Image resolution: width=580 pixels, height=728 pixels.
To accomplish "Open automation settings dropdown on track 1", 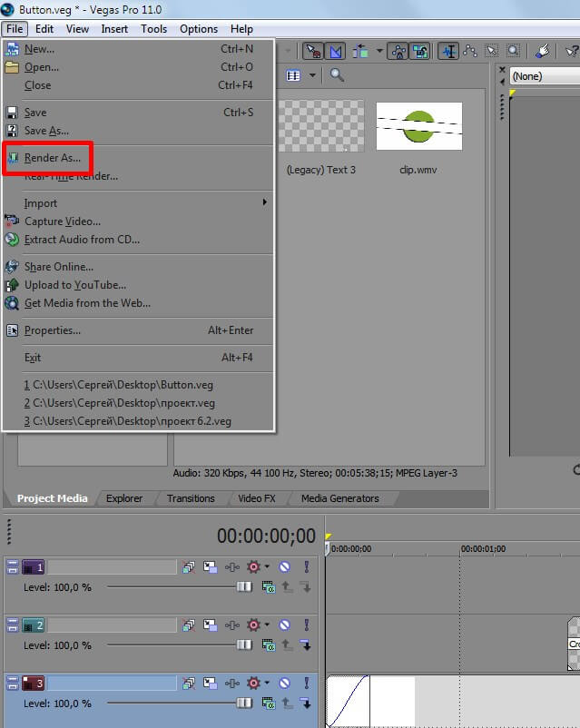I will [267, 566].
